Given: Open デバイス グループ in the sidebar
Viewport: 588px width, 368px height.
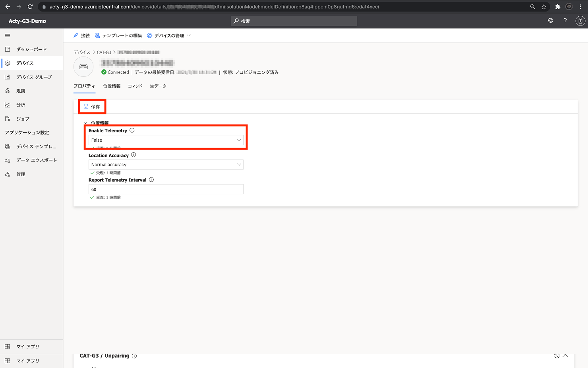Looking at the screenshot, I should coord(31,77).
